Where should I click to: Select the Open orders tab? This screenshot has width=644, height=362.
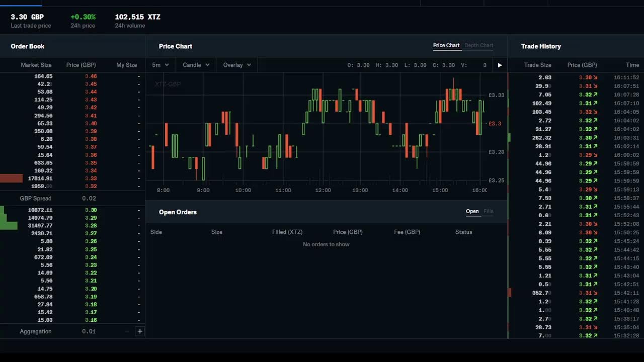(472, 211)
